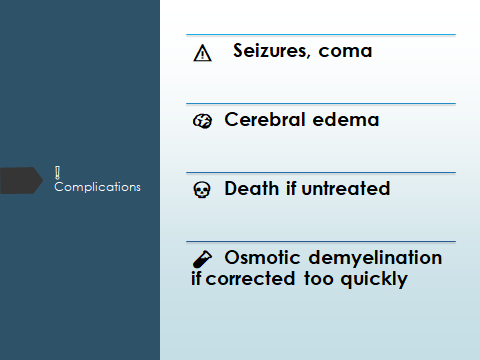This screenshot has height=360, width=480.
Task: Select the word 'demyelination'
Action: coord(375,258)
